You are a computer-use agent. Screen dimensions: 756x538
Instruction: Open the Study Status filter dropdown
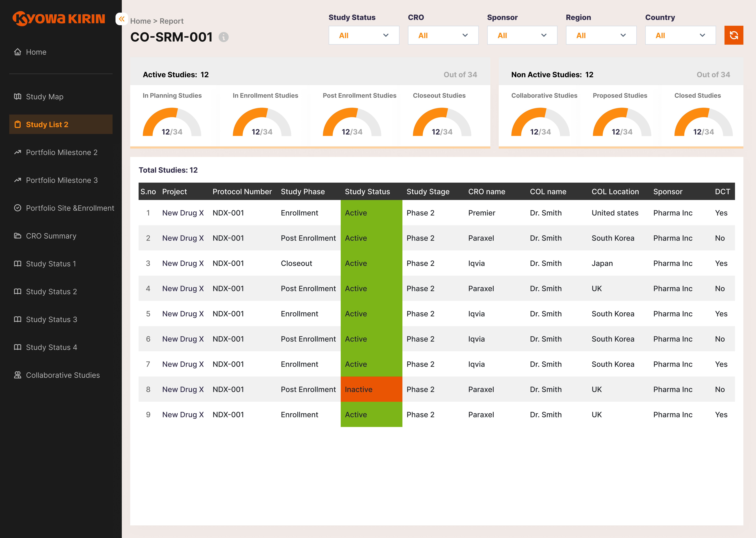coord(364,35)
